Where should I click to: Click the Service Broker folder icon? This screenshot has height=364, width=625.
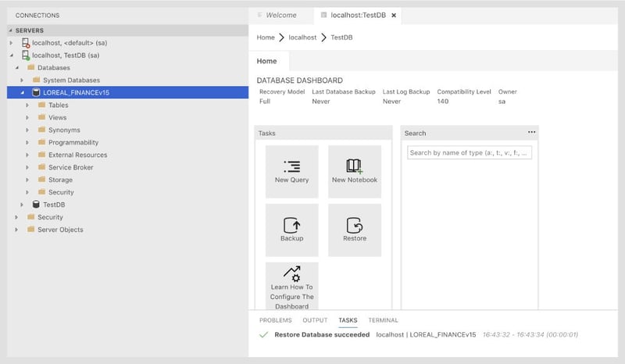tap(41, 167)
